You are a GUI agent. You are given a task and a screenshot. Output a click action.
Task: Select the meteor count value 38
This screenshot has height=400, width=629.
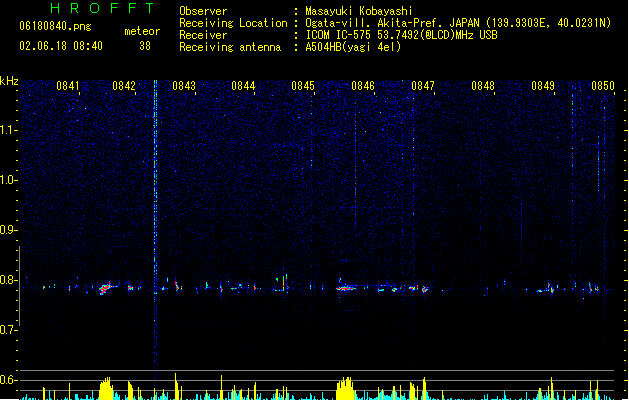point(145,46)
